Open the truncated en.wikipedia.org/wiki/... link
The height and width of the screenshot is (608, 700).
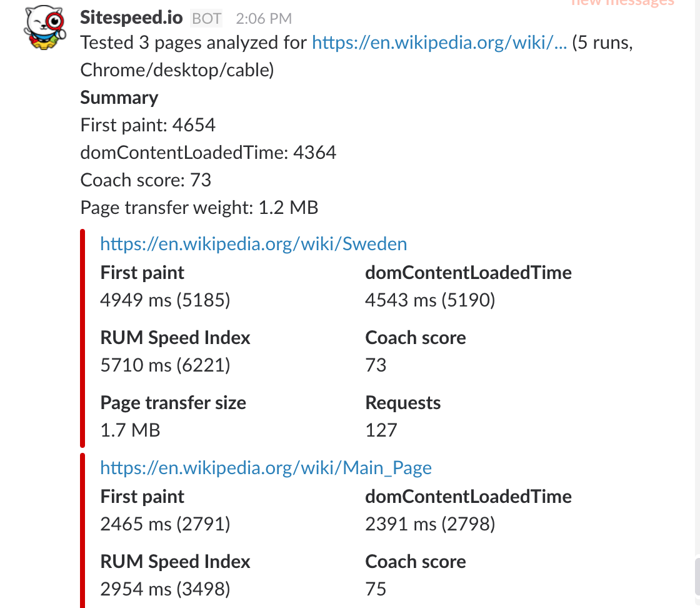coord(439,43)
